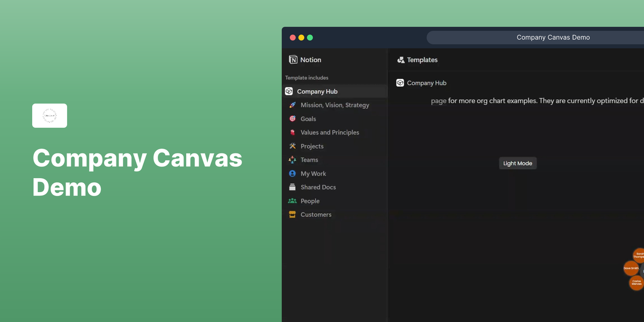Screen dimensions: 644x322
Task: Click the red gem icon beside Values and Principles
Action: [x=292, y=133]
